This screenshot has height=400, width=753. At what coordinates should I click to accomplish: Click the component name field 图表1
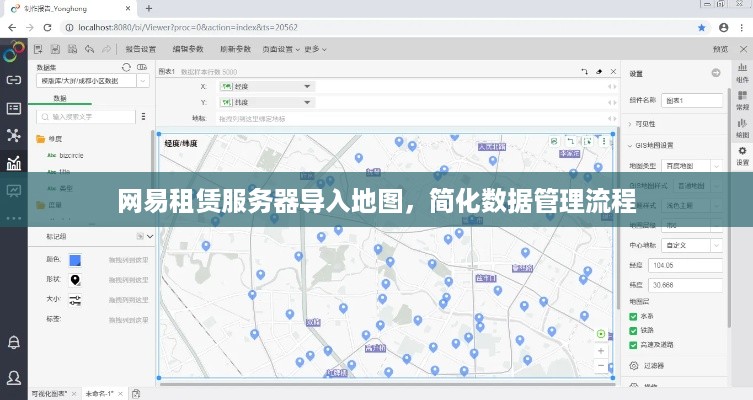click(x=692, y=100)
